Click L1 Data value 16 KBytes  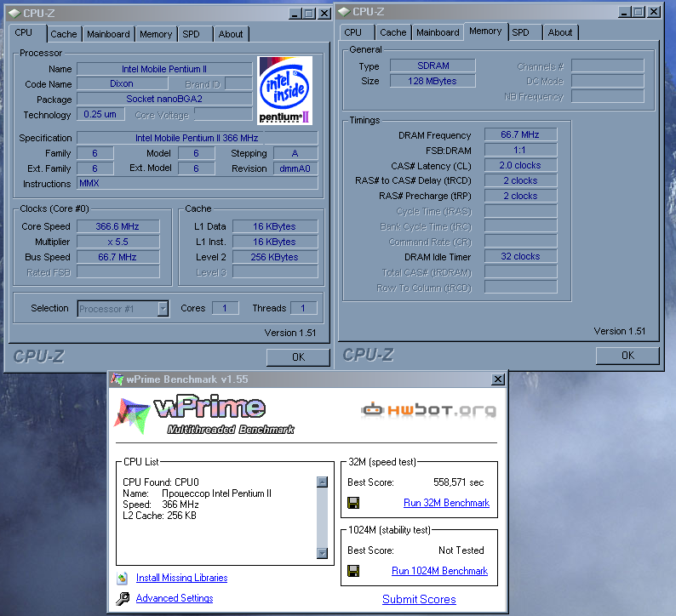pyautogui.click(x=275, y=226)
